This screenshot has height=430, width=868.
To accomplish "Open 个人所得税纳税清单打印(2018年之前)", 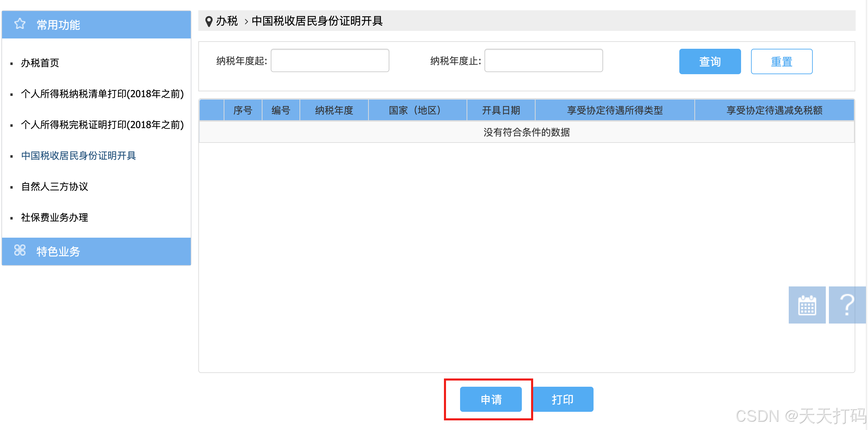I will tap(102, 94).
